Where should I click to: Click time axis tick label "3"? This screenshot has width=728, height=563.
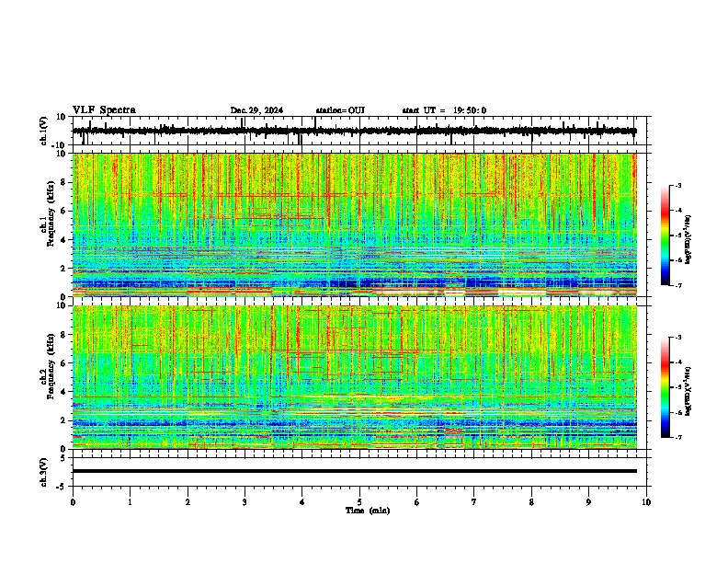point(245,502)
